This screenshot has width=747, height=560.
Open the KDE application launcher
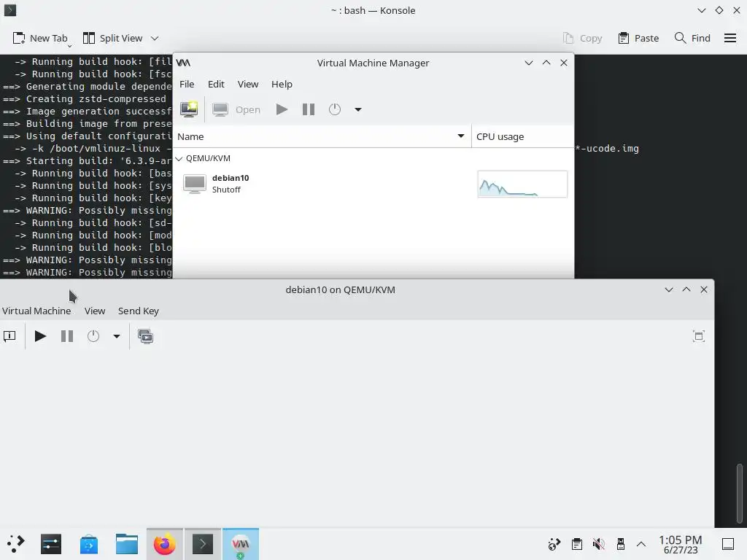[x=15, y=544]
